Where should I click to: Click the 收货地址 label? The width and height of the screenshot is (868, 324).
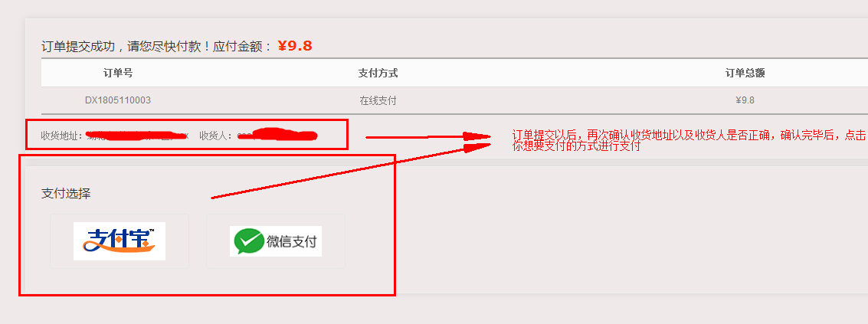[x=61, y=136]
